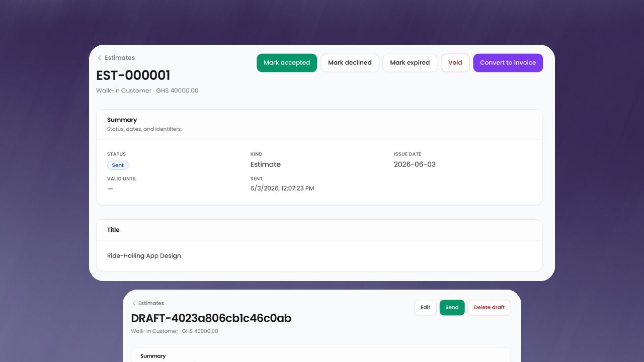Go back to Estimates from EST-000001 page
This screenshot has width=644, height=362.
click(120, 58)
